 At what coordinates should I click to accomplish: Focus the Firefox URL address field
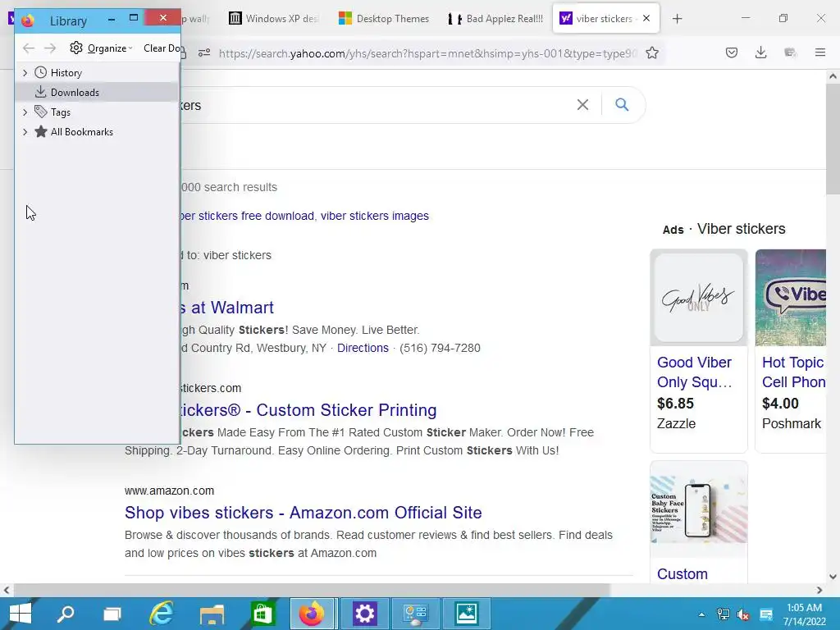[427, 53]
